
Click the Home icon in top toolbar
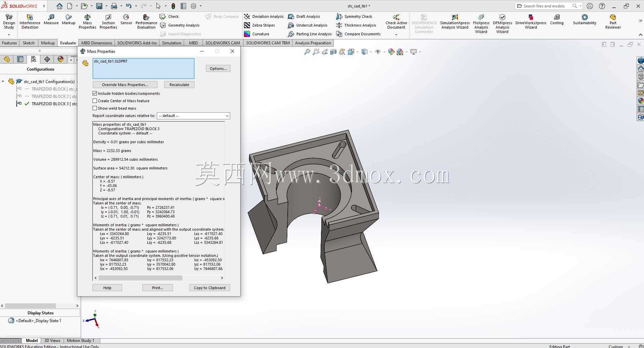[60, 6]
